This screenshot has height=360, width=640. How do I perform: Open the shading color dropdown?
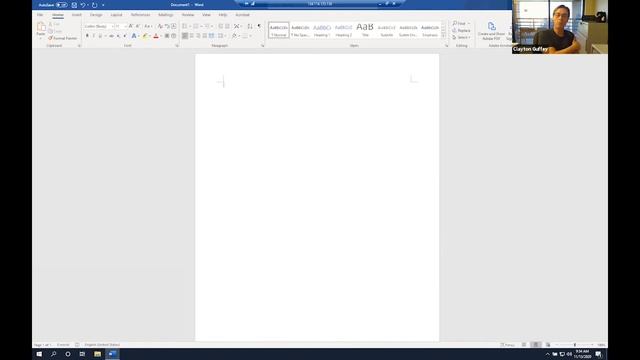[239, 36]
